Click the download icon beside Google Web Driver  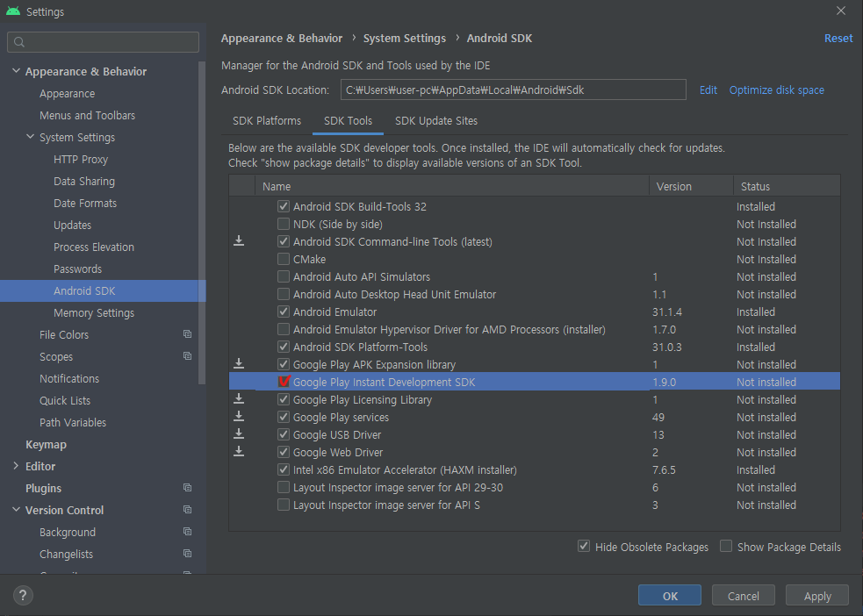point(239,452)
